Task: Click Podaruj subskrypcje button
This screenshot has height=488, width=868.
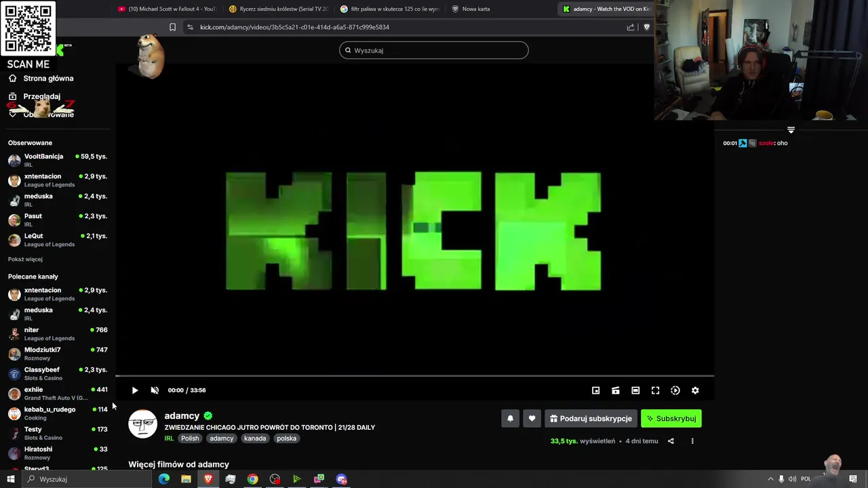Action: 591,419
